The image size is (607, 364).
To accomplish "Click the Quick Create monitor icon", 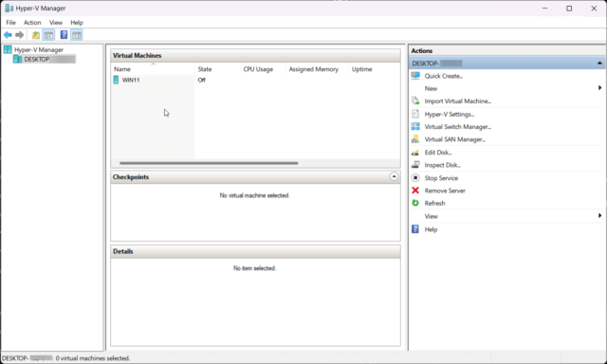I will 415,76.
